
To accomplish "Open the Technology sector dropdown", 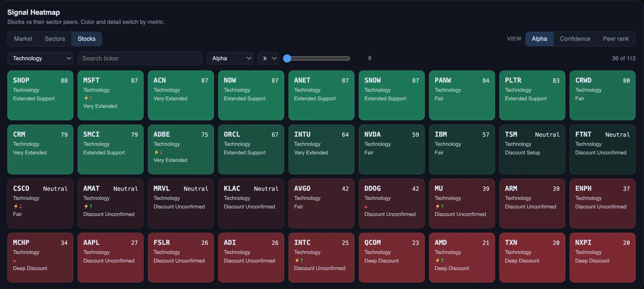I will pos(40,58).
